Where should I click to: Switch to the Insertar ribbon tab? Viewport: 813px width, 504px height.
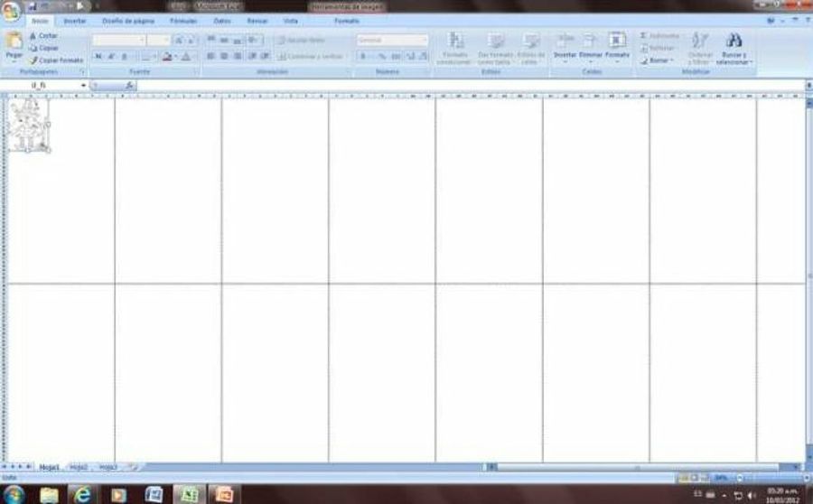point(75,21)
